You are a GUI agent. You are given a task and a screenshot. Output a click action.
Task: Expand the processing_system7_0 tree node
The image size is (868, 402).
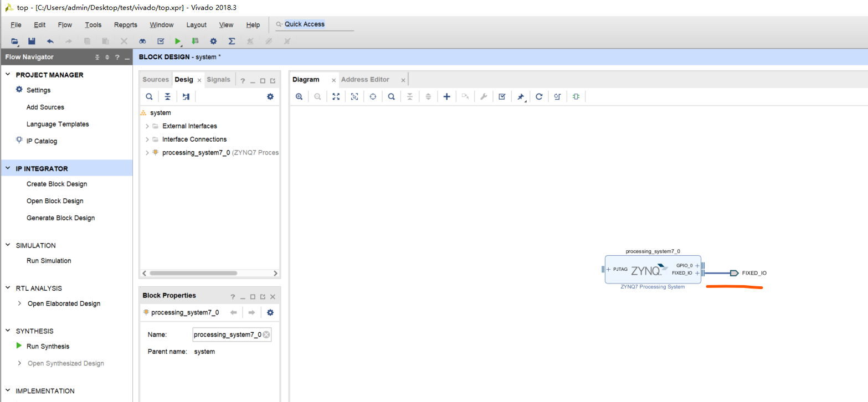coord(147,153)
